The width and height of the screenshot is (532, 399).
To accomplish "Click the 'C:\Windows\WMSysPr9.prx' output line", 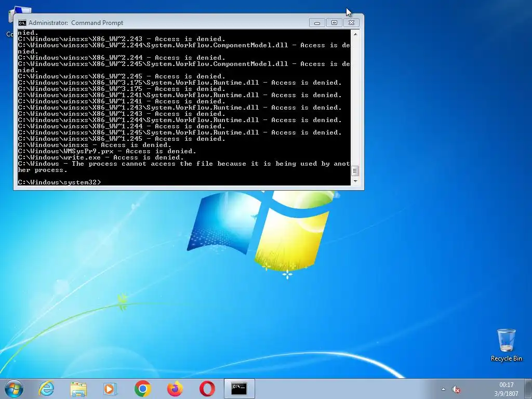I will click(107, 151).
